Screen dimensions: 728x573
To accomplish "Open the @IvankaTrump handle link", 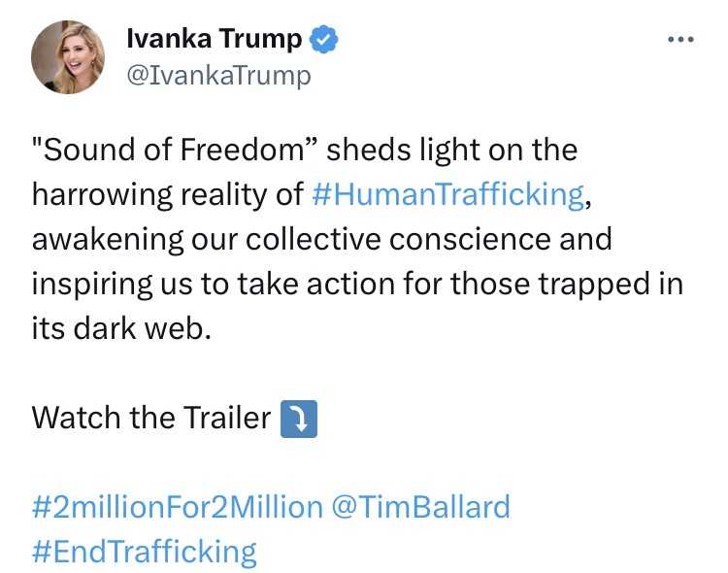I will coord(219,76).
